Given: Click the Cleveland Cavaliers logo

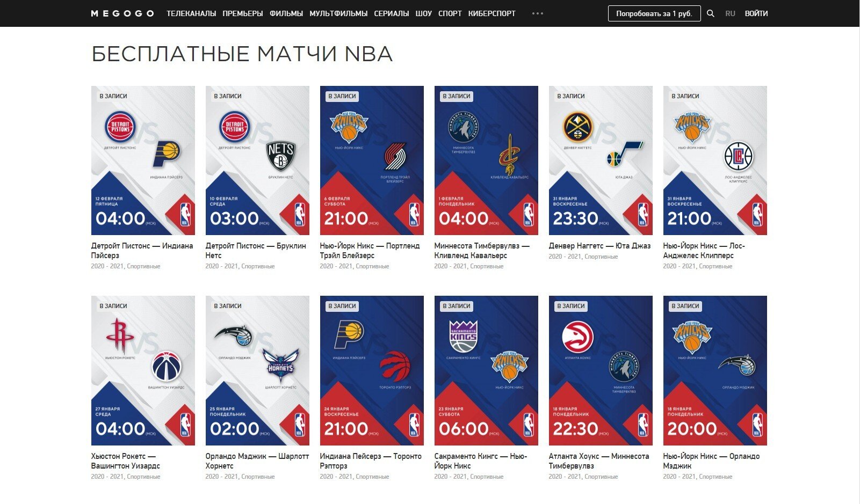Looking at the screenshot, I should [509, 154].
